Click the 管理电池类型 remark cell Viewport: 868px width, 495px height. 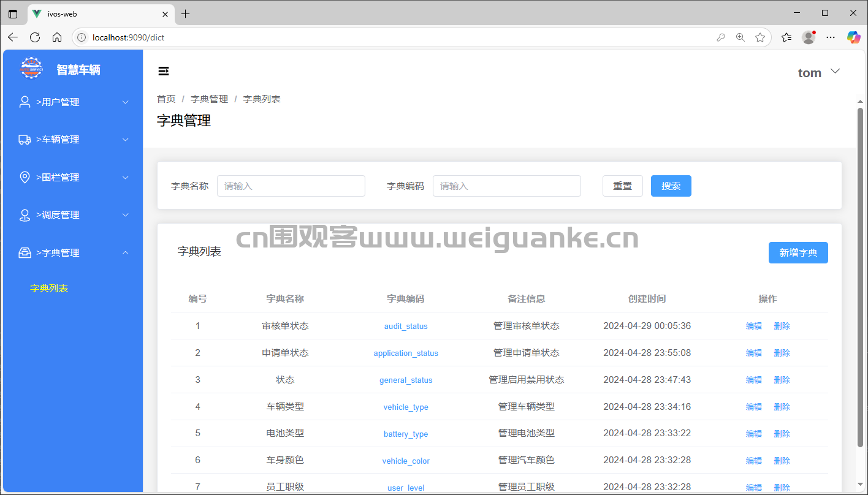pyautogui.click(x=526, y=433)
